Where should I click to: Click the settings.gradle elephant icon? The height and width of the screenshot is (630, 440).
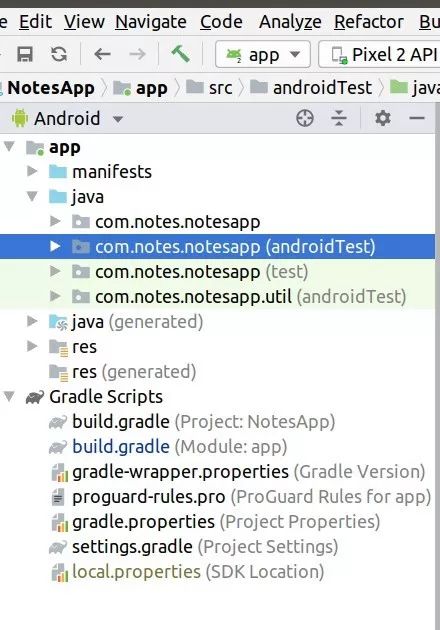tap(57, 547)
